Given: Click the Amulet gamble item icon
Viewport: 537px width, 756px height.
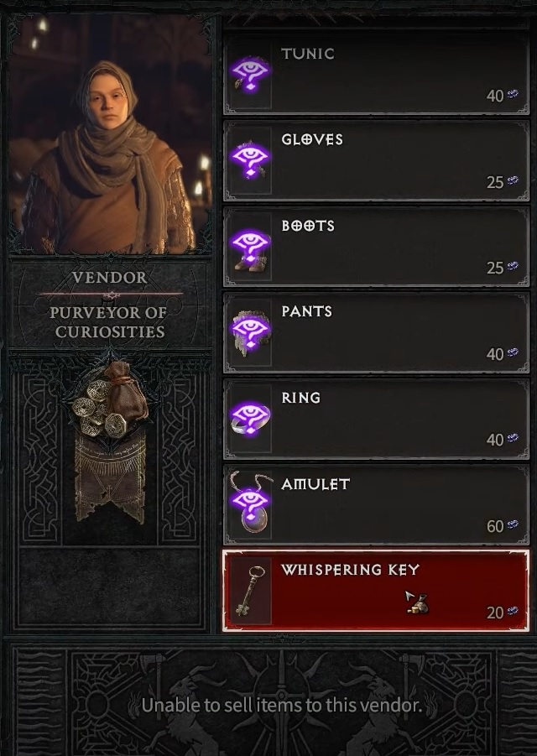Looking at the screenshot, I should [x=251, y=504].
